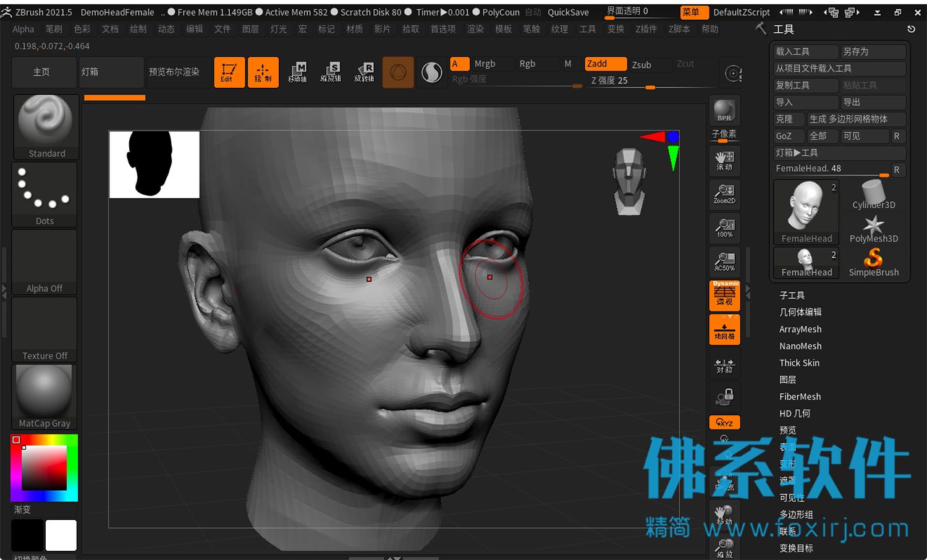Image resolution: width=927 pixels, height=560 pixels.
Task: Select the Rotate gizmo tool icon
Action: 364,72
